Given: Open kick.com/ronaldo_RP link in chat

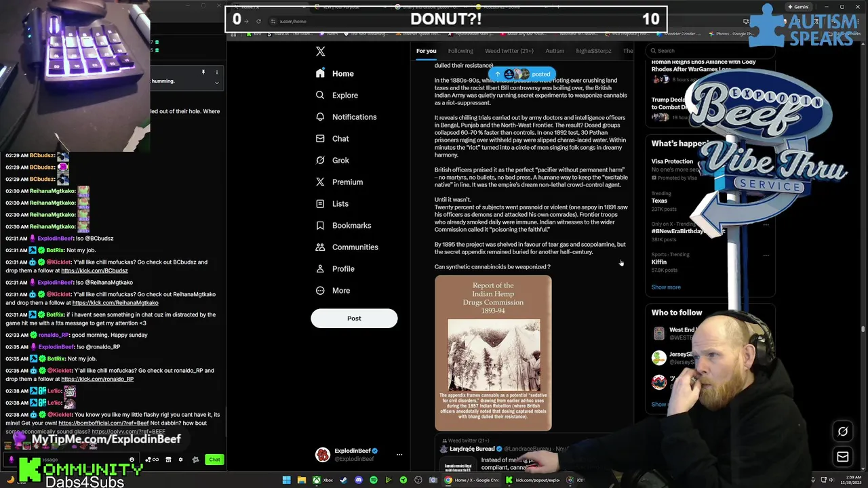Looking at the screenshot, I should [97, 379].
